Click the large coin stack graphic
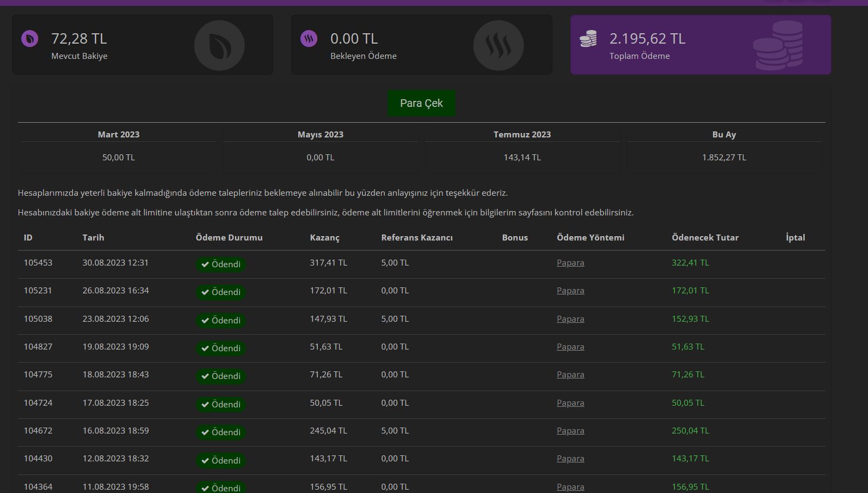Screen dimensions: 868x493 pos(778,45)
